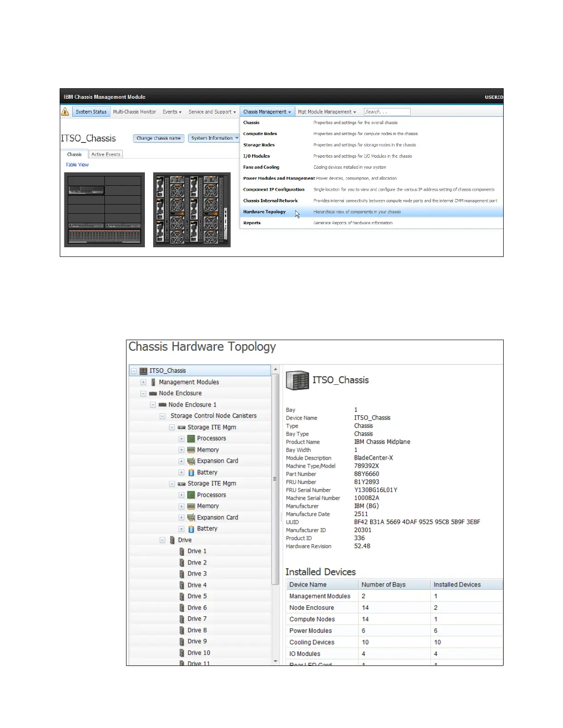Click the System Status button
Screen dimensions: 563x728
pyautogui.click(x=91, y=112)
